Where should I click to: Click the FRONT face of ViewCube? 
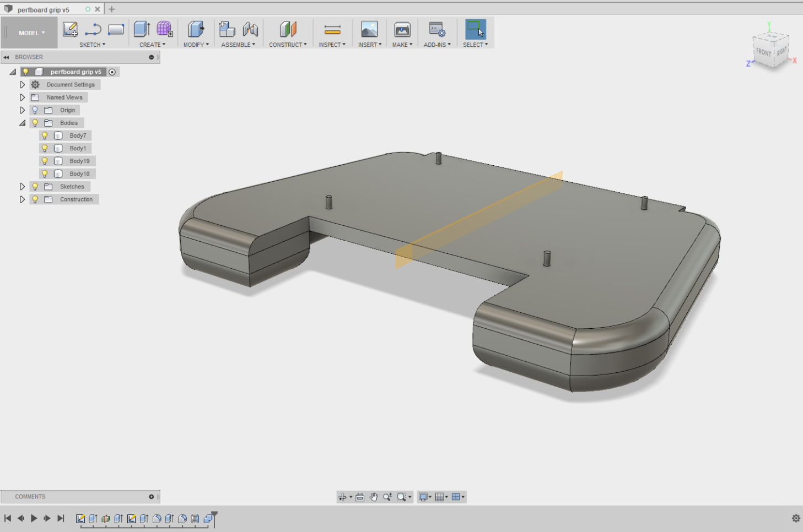763,52
